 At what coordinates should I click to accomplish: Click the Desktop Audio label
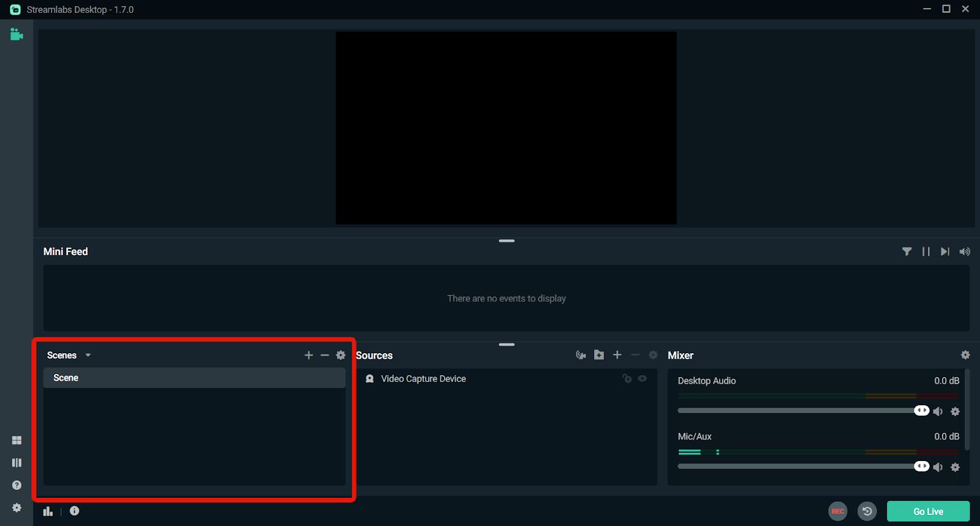coord(707,381)
